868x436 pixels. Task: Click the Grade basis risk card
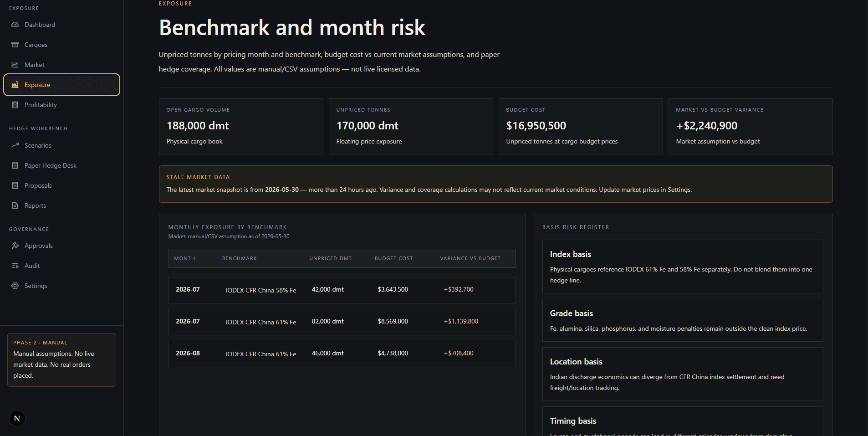pos(683,320)
